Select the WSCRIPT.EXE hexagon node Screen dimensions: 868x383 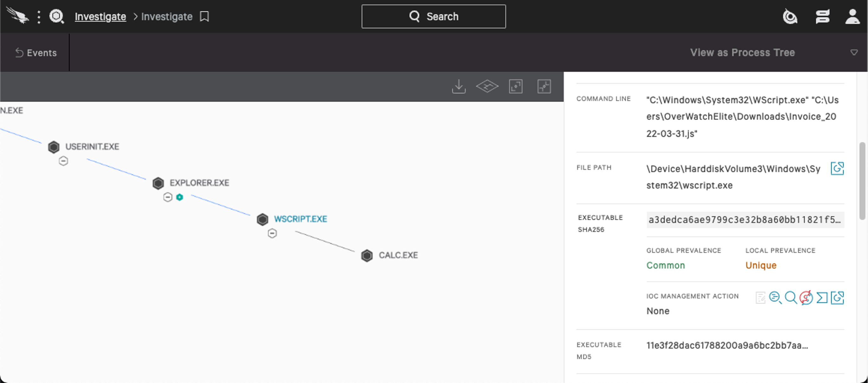point(262,219)
